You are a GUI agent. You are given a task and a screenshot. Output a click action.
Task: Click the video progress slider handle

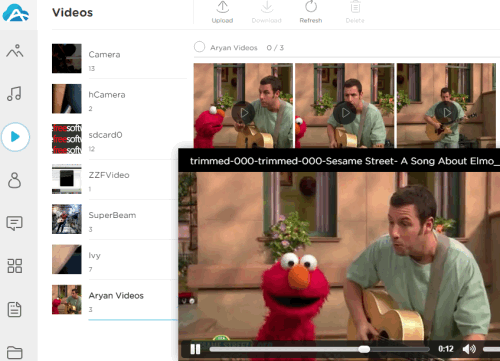pos(364,349)
